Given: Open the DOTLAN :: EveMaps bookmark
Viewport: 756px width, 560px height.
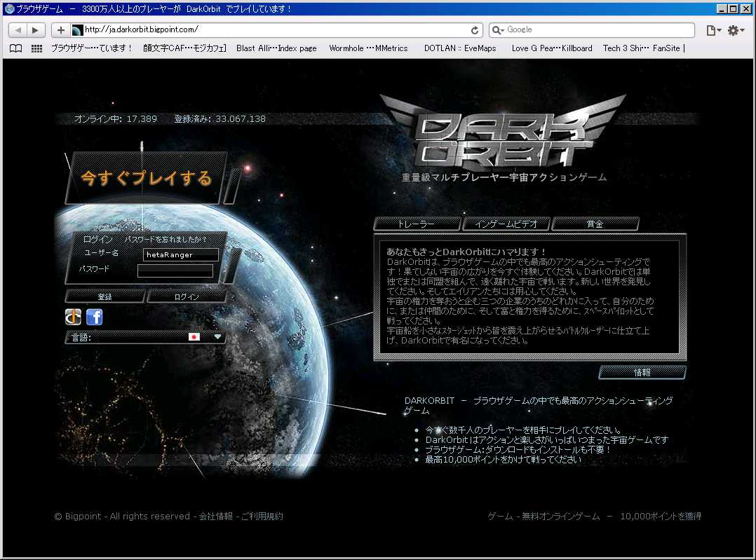Looking at the screenshot, I should click(460, 48).
